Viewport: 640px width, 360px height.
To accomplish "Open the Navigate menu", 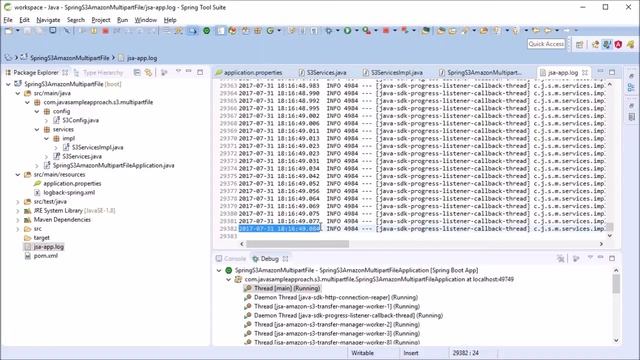I will [x=48, y=20].
